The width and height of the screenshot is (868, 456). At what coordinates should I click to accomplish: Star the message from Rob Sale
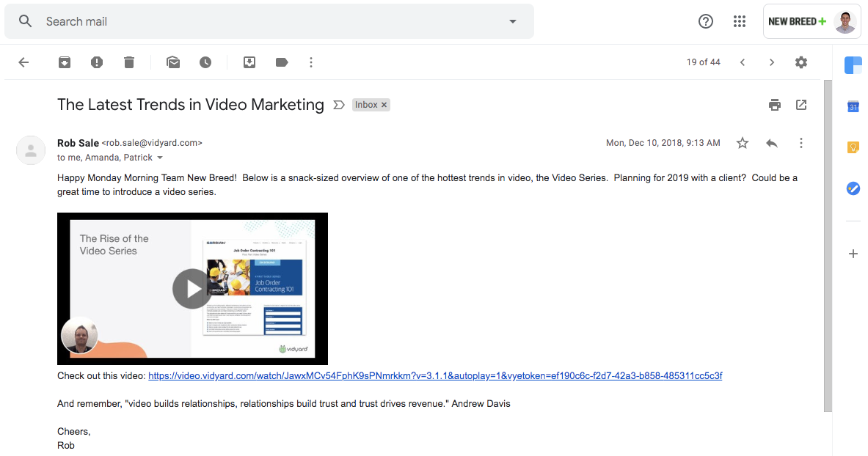pyautogui.click(x=743, y=143)
